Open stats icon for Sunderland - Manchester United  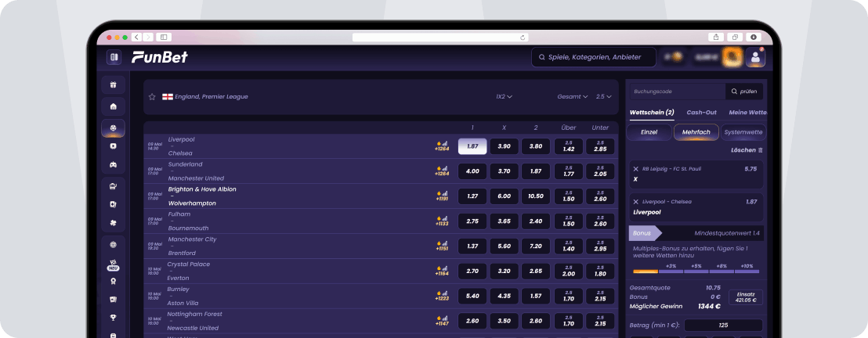point(444,168)
